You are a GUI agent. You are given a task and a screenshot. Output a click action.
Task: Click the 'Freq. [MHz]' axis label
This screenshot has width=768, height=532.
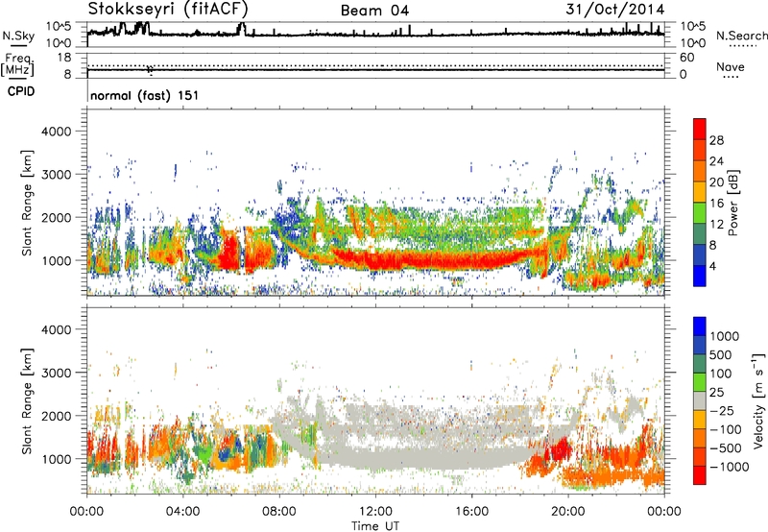(17, 65)
